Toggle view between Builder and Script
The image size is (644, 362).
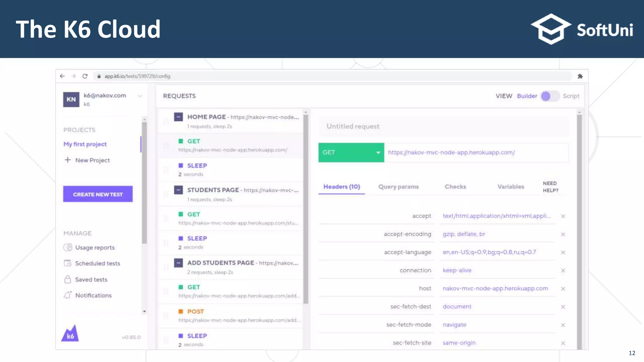pos(550,96)
